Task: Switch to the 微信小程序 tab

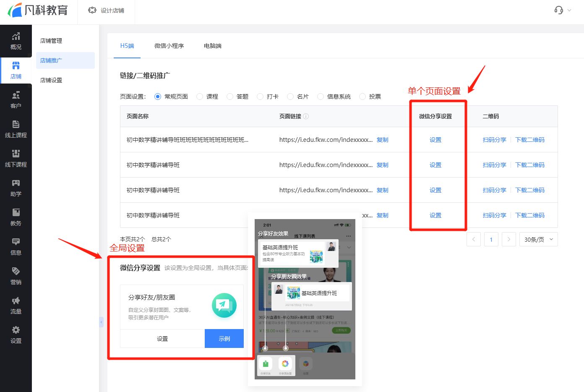Action: (x=169, y=46)
